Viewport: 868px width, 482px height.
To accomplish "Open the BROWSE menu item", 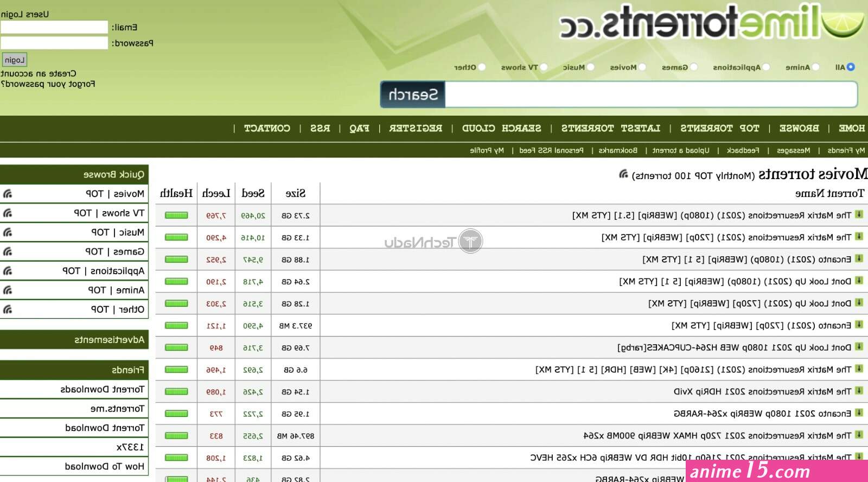I will coord(799,128).
